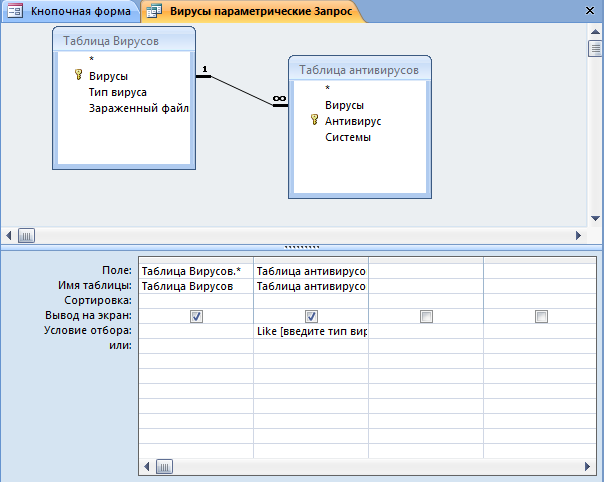Check Вывод на экран in third column
Image resolution: width=604 pixels, height=482 pixels.
[426, 316]
